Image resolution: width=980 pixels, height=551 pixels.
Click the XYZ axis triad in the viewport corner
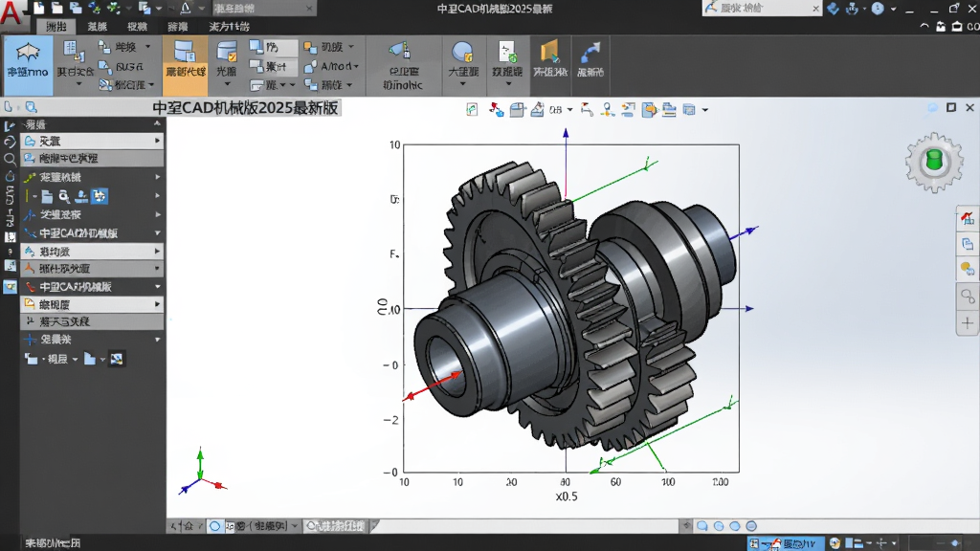(201, 472)
